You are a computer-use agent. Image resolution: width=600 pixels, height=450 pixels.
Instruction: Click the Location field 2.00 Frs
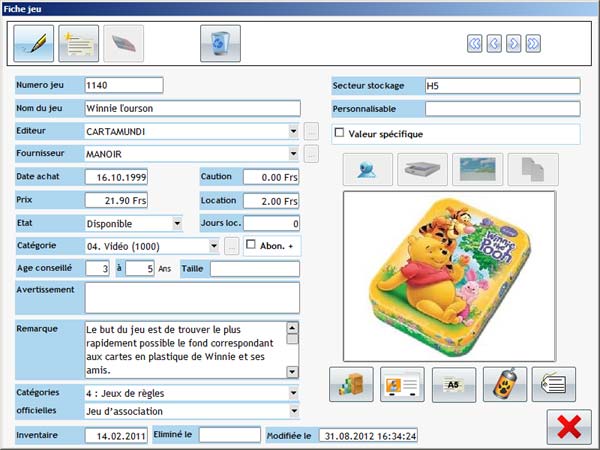[271, 201]
